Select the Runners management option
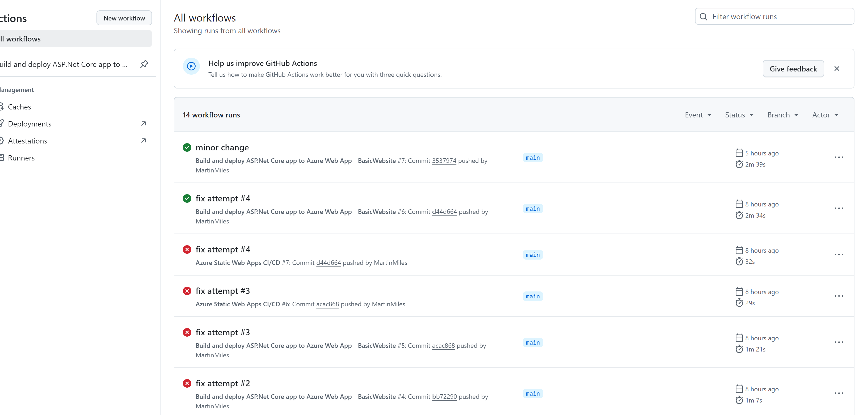 pos(22,158)
